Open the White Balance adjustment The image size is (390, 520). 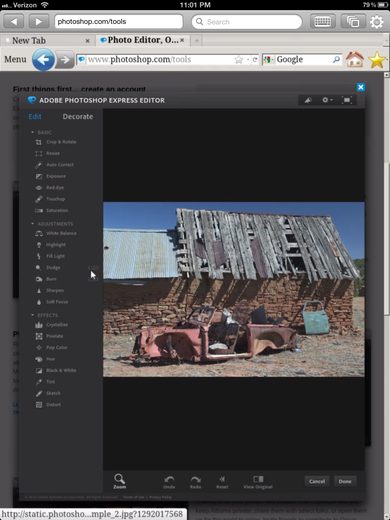coord(56,233)
